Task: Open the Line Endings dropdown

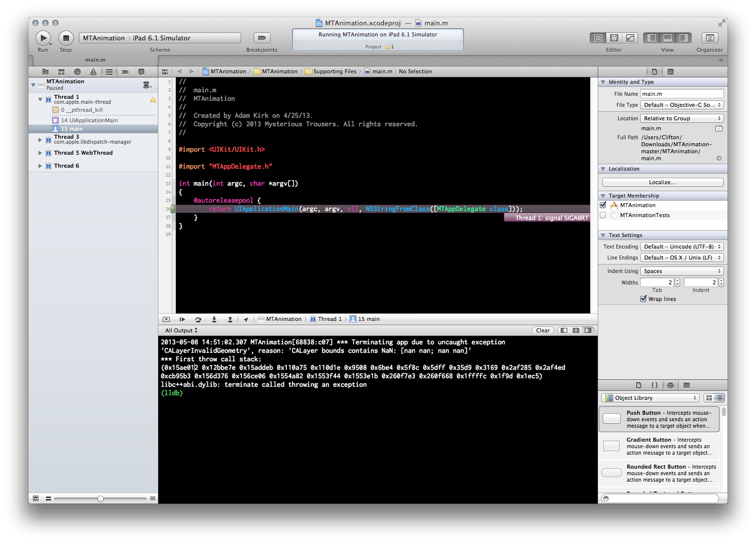Action: tap(682, 258)
